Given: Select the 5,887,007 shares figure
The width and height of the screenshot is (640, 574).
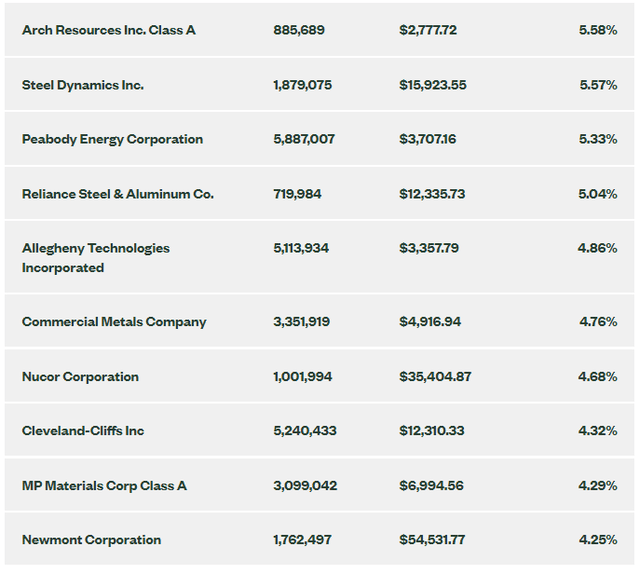Looking at the screenshot, I should tap(304, 139).
